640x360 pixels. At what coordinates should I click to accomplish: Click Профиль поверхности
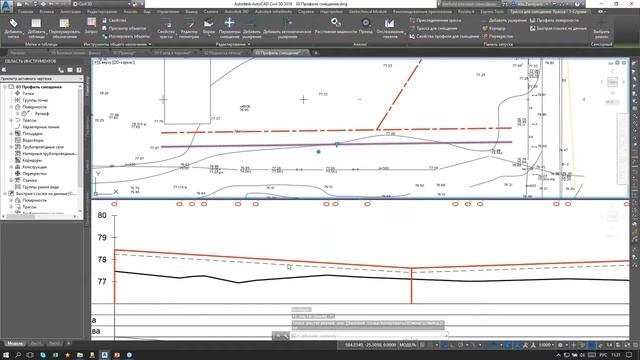554,20
